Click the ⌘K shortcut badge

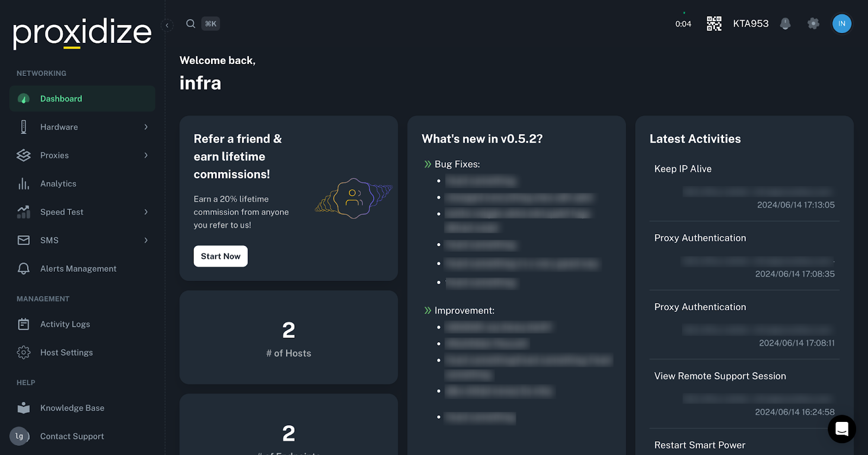tap(210, 23)
